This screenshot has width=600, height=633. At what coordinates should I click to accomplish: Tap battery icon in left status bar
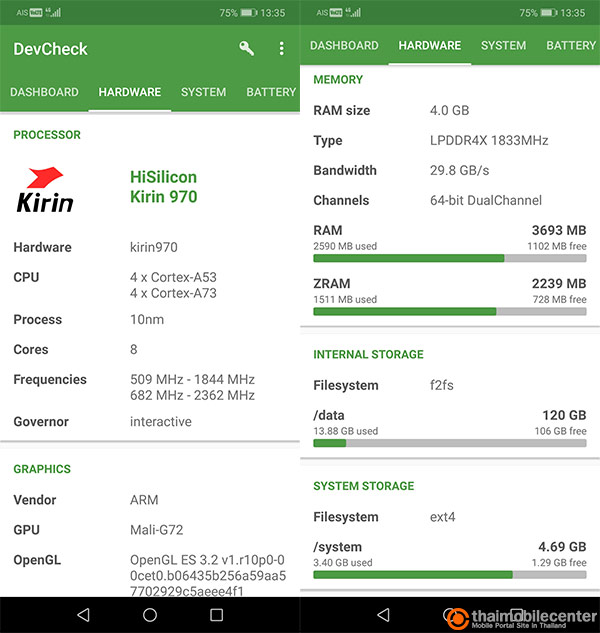click(249, 13)
